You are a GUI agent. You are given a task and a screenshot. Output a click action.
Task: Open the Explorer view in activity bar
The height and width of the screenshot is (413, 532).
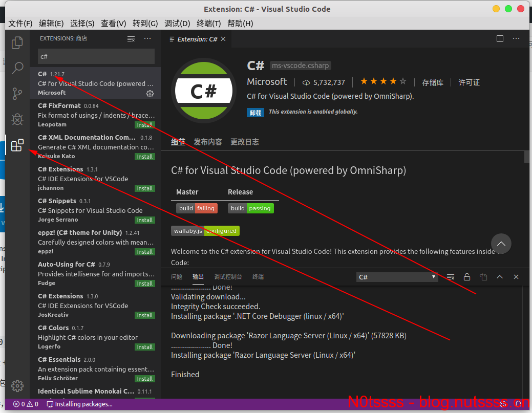tap(17, 42)
